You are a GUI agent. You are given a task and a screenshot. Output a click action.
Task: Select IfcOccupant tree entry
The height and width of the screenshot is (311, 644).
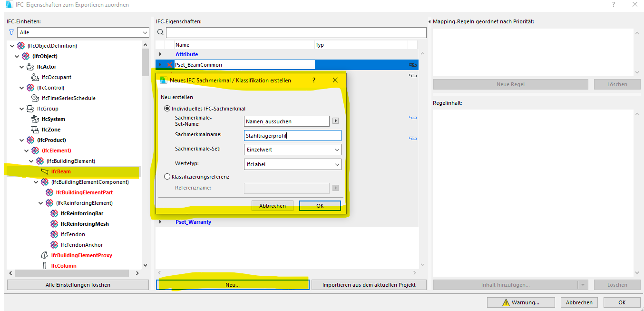(x=57, y=77)
